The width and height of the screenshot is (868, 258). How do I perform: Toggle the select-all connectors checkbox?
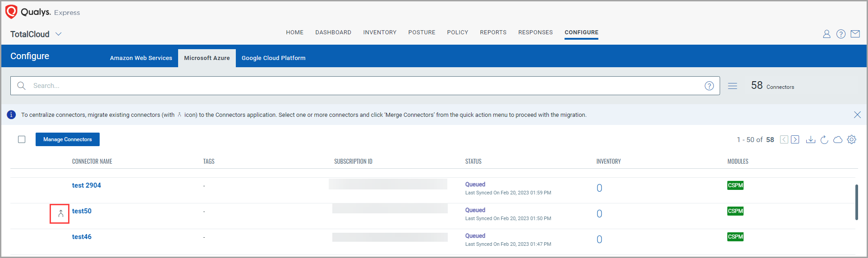[22, 139]
